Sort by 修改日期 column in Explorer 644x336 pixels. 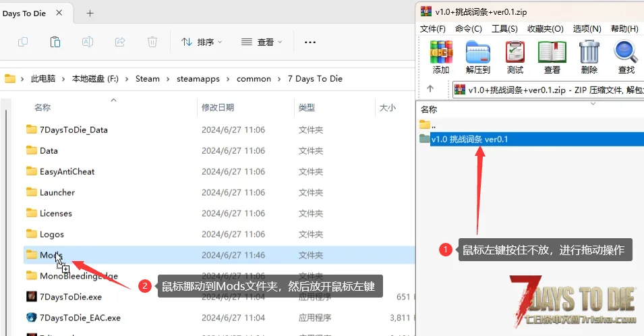coord(218,108)
